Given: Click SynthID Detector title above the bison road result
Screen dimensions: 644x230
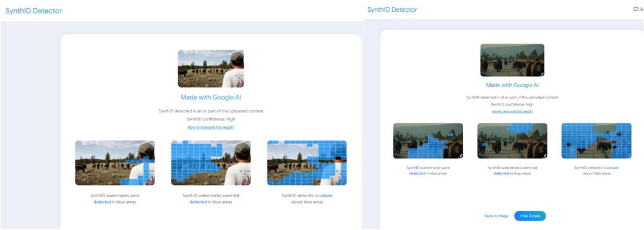Looking at the screenshot, I should [x=392, y=9].
